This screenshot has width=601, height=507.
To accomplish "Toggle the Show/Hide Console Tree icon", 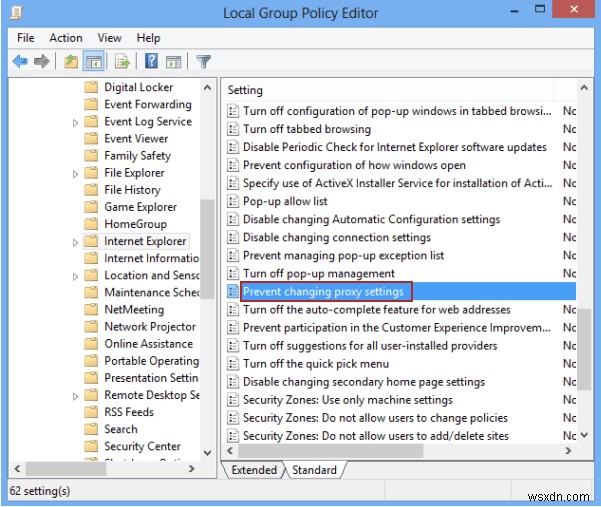I will (94, 61).
